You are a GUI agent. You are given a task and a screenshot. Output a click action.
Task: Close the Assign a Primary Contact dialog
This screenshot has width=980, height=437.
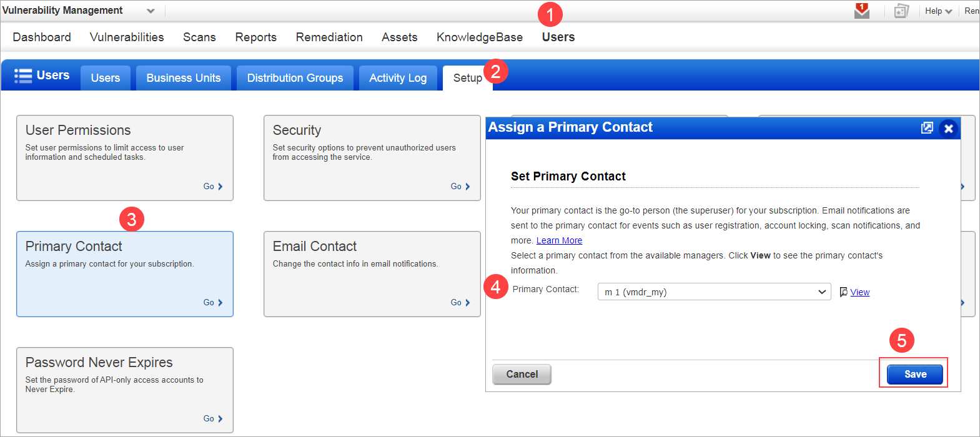pyautogui.click(x=948, y=128)
